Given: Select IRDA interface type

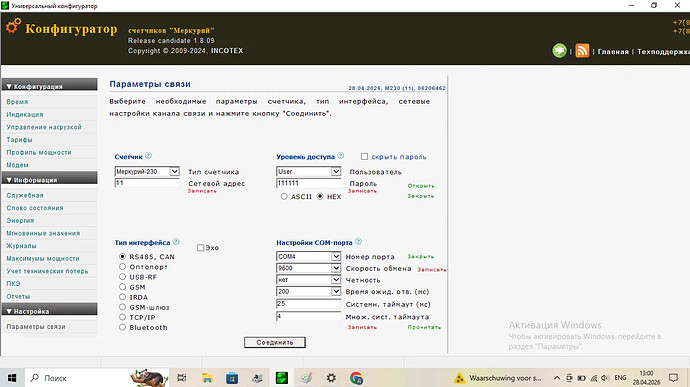Looking at the screenshot, I should [122, 297].
